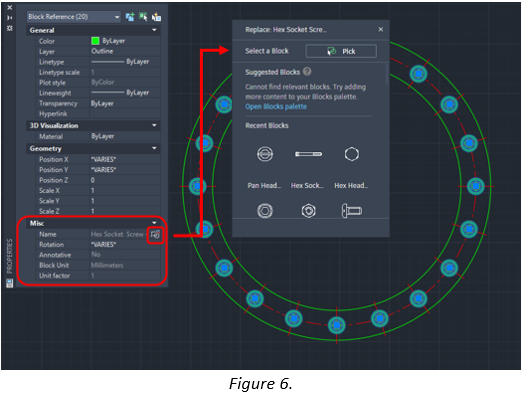Toggle PICKADD icon in Properties header

[130, 17]
